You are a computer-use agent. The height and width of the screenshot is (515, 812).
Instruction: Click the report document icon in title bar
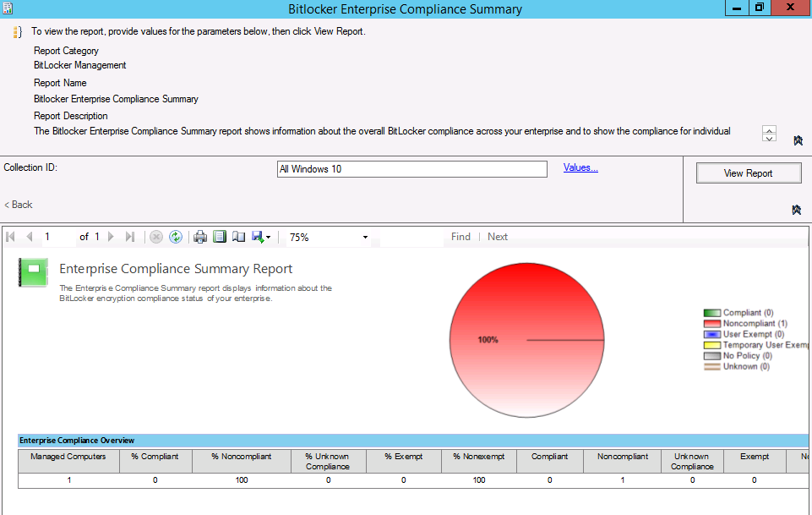8,8
